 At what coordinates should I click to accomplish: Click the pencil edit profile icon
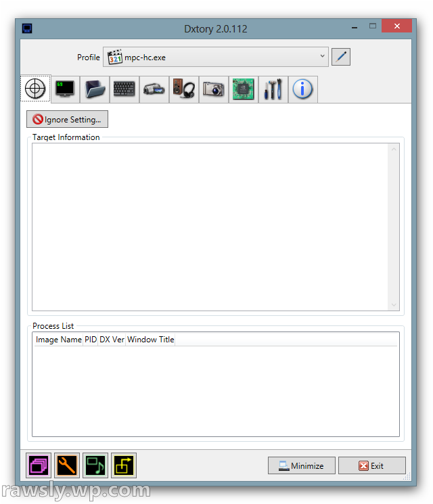pyautogui.click(x=341, y=57)
